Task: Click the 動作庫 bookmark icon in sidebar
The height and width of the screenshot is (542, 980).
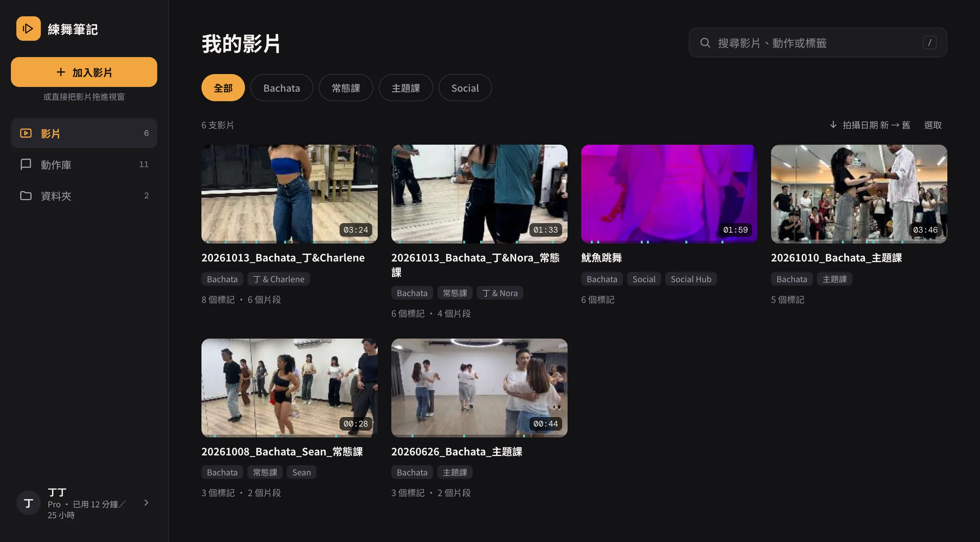Action: click(26, 164)
